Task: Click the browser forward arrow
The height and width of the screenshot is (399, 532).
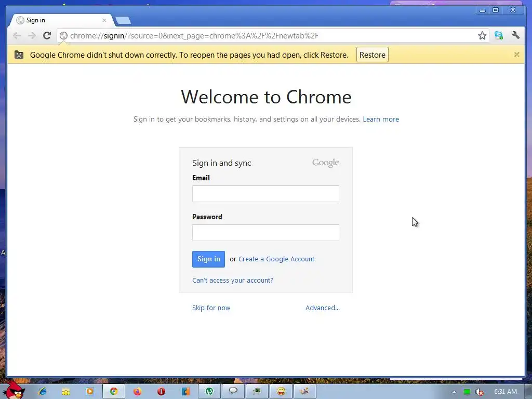Action: tap(32, 36)
